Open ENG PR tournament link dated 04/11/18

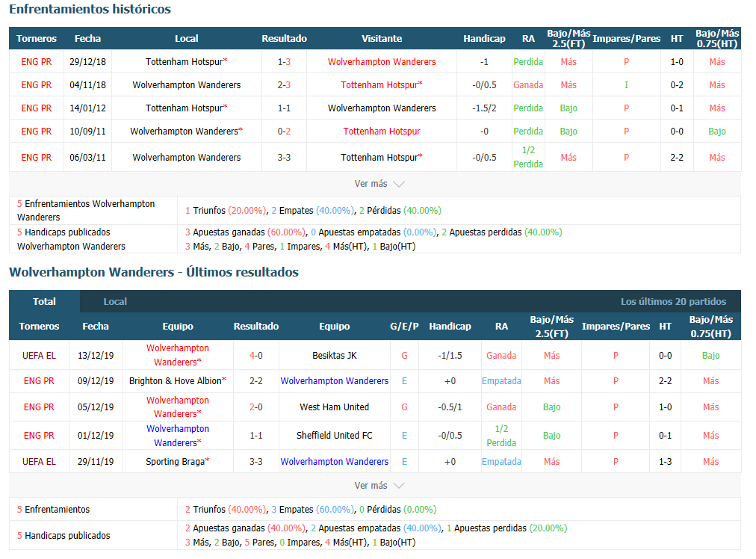click(x=36, y=85)
